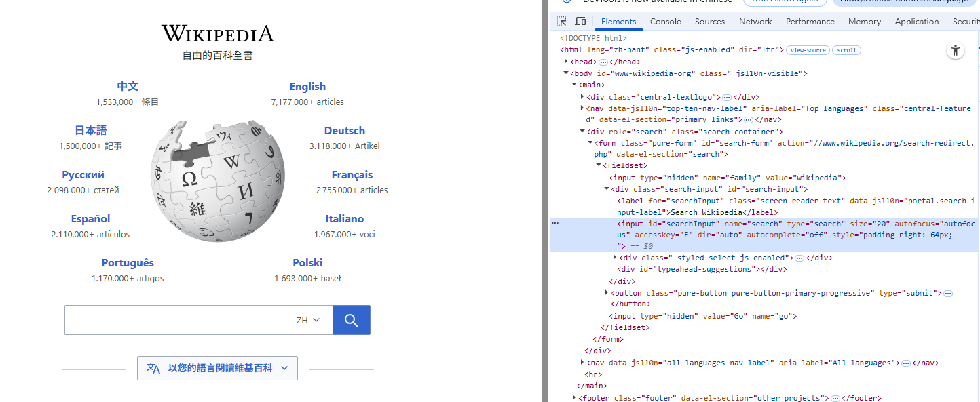Click the ellipsis before the highlighted input row
Image resolution: width=980 pixels, height=402 pixels.
(555, 223)
